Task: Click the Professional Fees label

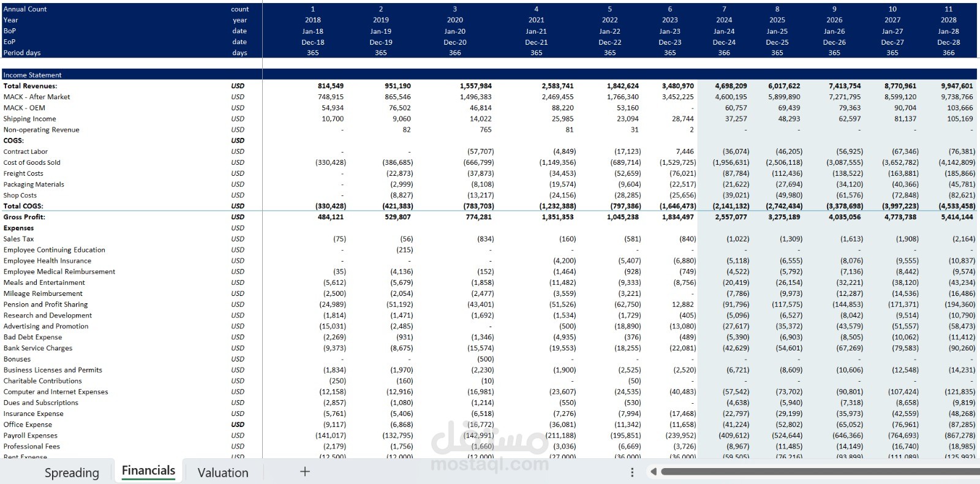Action: point(32,447)
